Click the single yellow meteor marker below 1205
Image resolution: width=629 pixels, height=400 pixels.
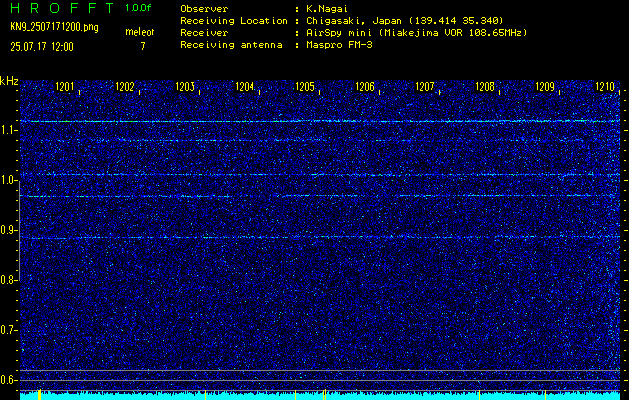[x=295, y=395]
